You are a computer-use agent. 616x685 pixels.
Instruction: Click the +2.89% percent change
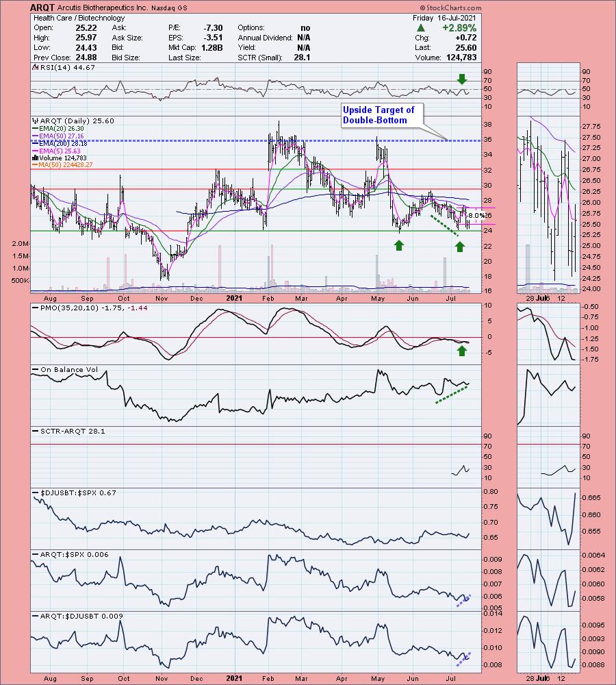click(459, 28)
